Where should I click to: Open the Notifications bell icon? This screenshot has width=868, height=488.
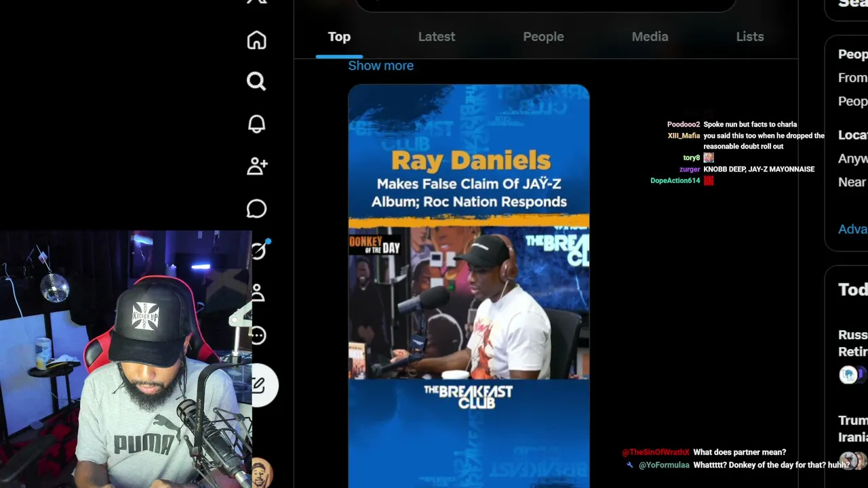tap(256, 124)
